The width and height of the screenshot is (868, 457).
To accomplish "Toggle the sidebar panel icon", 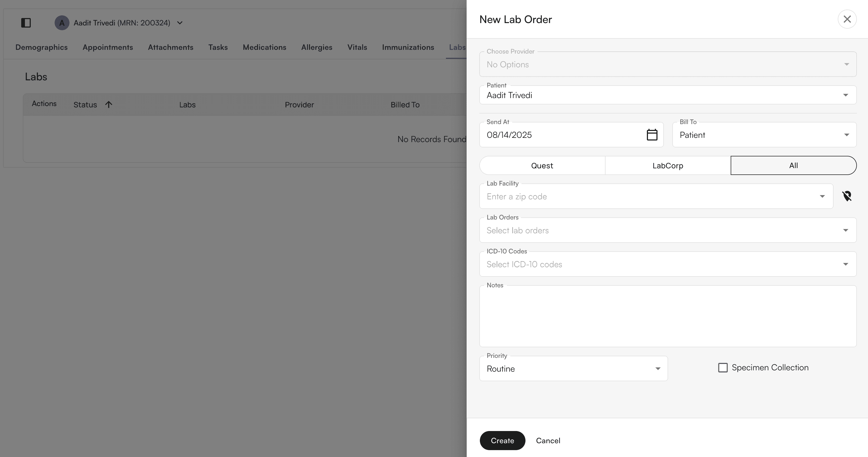I will coord(26,23).
